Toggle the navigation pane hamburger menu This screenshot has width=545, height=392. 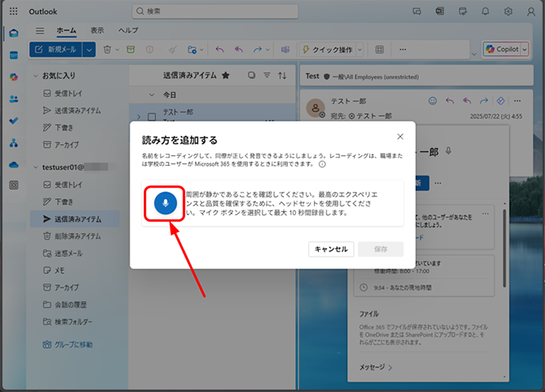click(x=40, y=31)
